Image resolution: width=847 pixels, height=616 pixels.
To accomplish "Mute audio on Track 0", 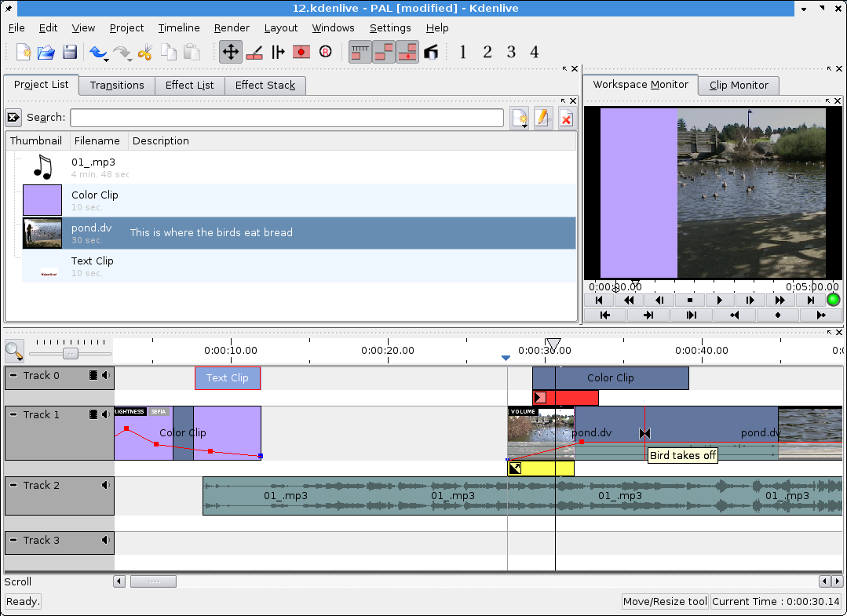I will [x=106, y=375].
